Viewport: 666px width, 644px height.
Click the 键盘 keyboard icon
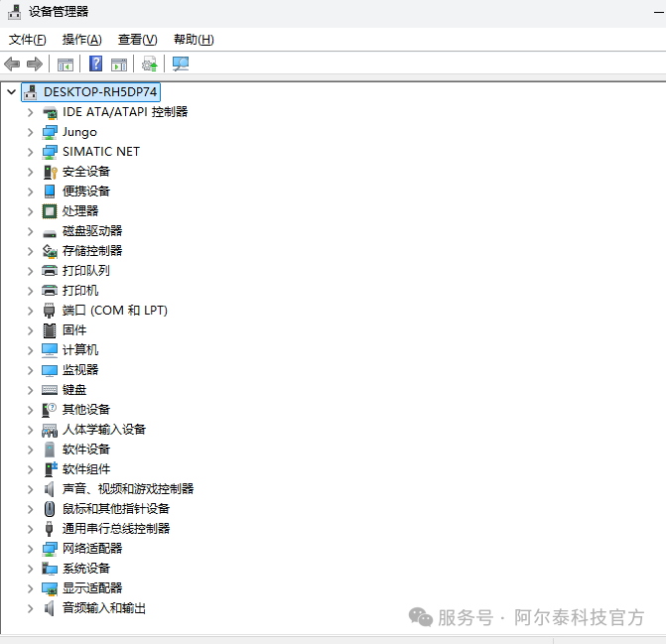[x=50, y=390]
